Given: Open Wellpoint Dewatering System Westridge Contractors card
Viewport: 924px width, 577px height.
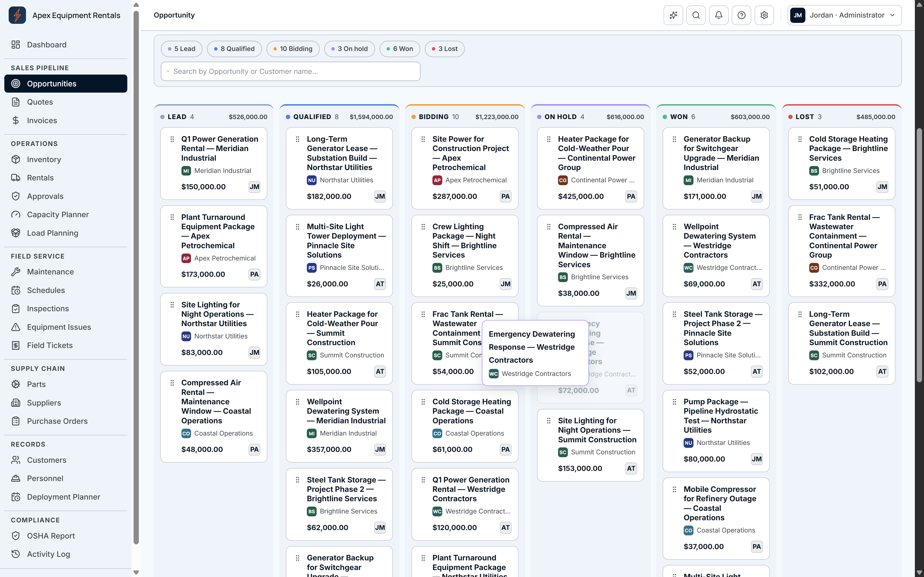Looking at the screenshot, I should [716, 256].
